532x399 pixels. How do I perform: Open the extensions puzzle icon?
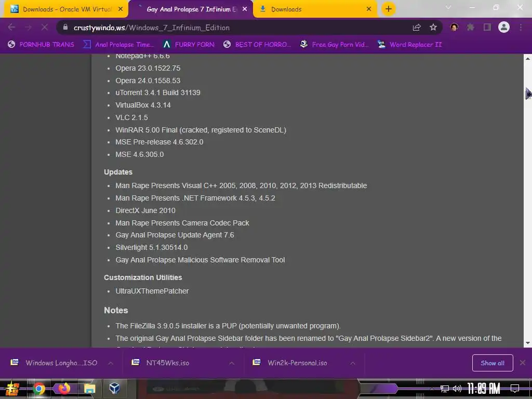470,27
